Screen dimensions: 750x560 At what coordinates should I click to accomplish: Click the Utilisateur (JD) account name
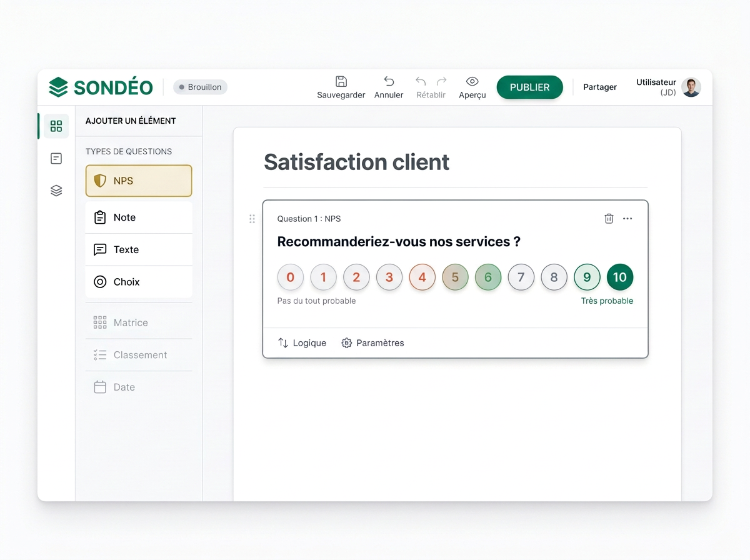pyautogui.click(x=656, y=87)
